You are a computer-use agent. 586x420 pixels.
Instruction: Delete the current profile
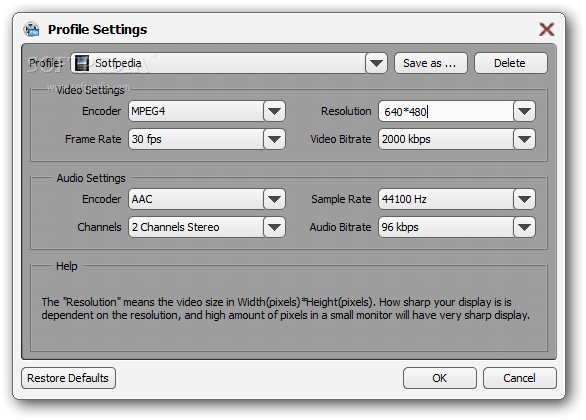coord(511,63)
